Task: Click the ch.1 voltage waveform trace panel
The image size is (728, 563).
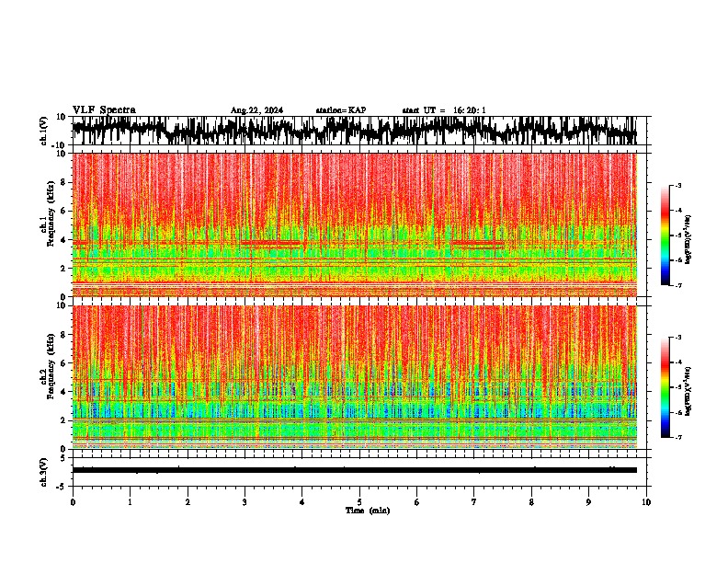Action: coord(358,131)
